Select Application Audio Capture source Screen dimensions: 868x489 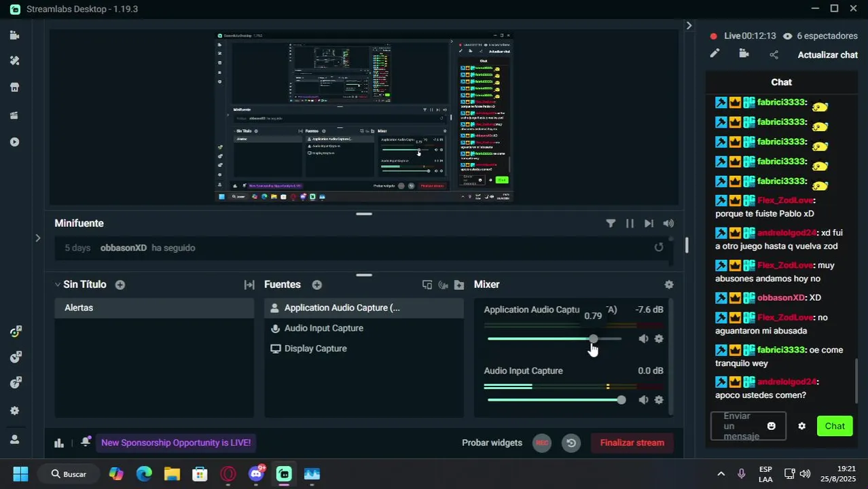pyautogui.click(x=364, y=308)
